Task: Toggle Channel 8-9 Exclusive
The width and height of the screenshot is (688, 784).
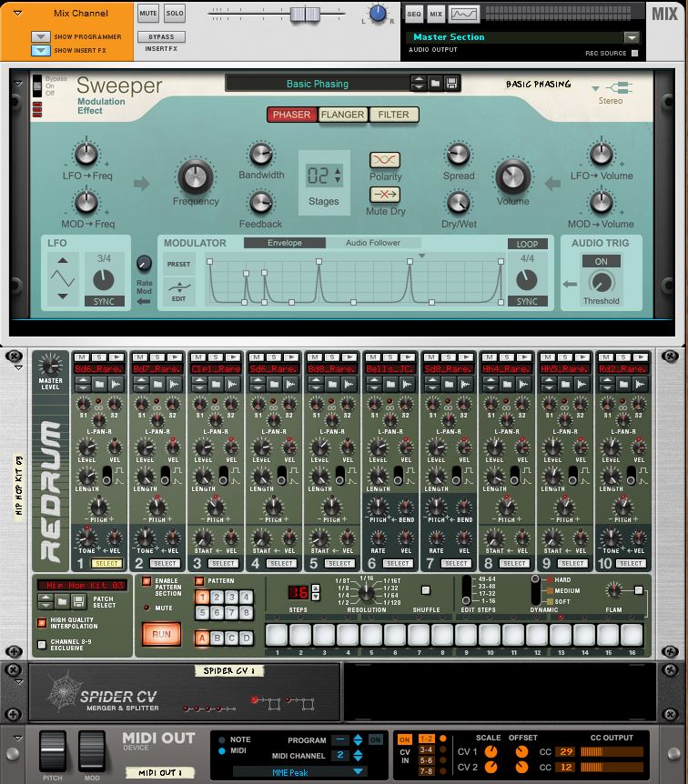Action: click(x=42, y=645)
